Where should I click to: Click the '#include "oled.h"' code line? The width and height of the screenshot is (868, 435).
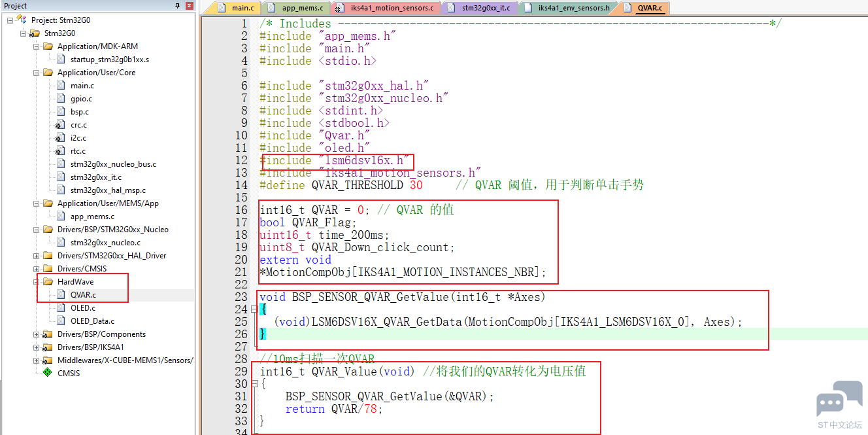[315, 148]
